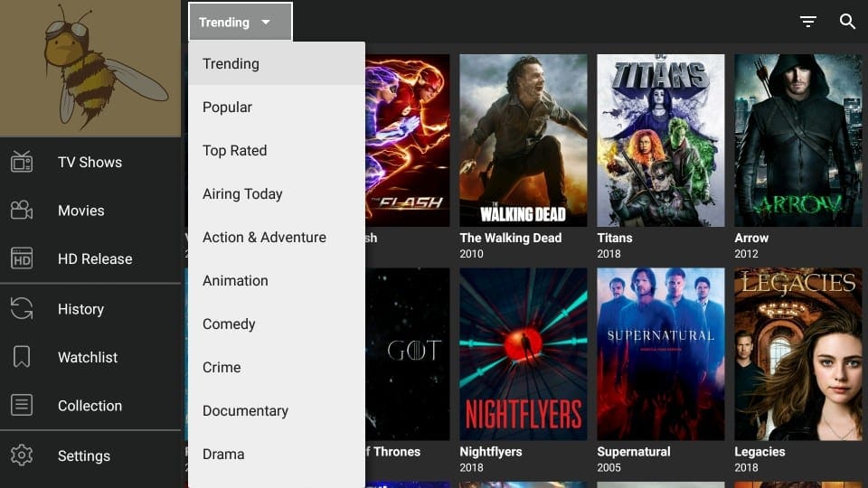Choose Trending from the dropdown list
The width and height of the screenshot is (868, 488).
(277, 63)
